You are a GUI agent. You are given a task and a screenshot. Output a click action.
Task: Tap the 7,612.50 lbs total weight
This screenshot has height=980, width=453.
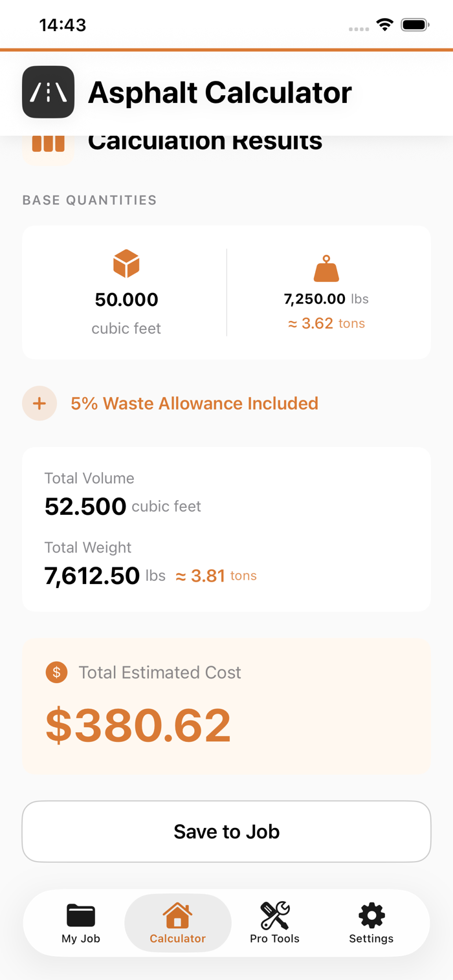click(x=93, y=576)
